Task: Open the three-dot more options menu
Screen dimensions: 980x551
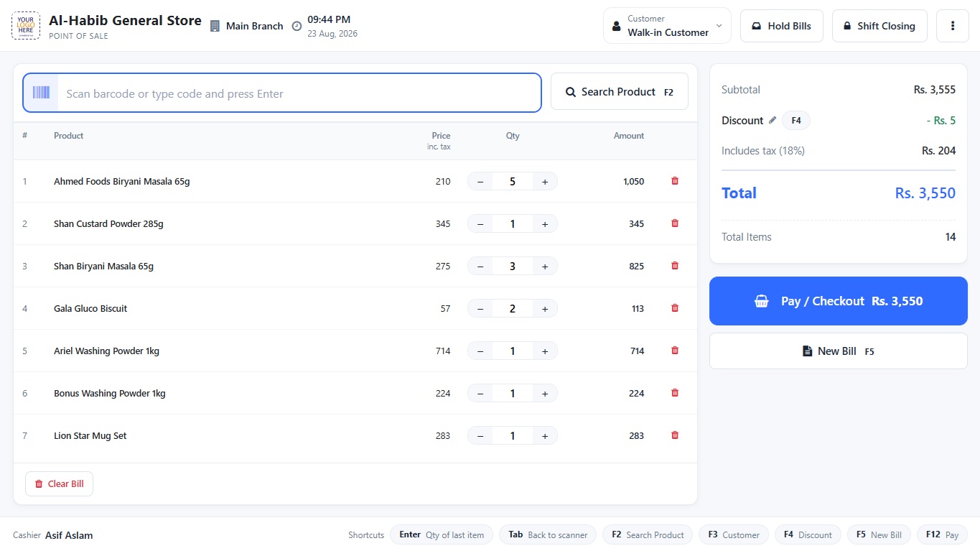Action: 953,26
